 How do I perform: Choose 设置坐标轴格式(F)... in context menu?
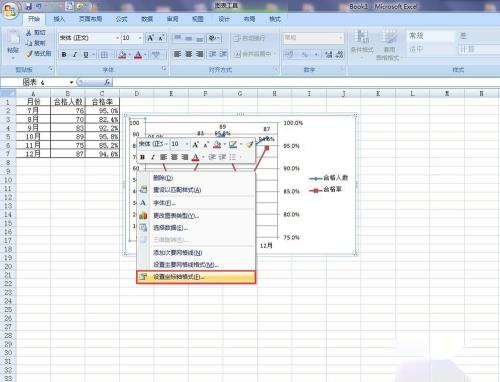(x=196, y=277)
